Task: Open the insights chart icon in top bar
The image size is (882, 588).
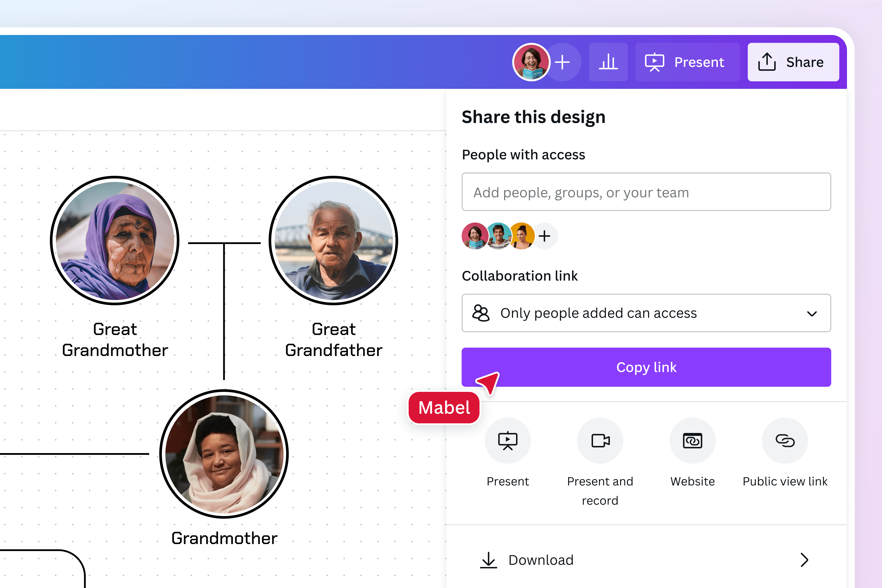Action: [608, 62]
